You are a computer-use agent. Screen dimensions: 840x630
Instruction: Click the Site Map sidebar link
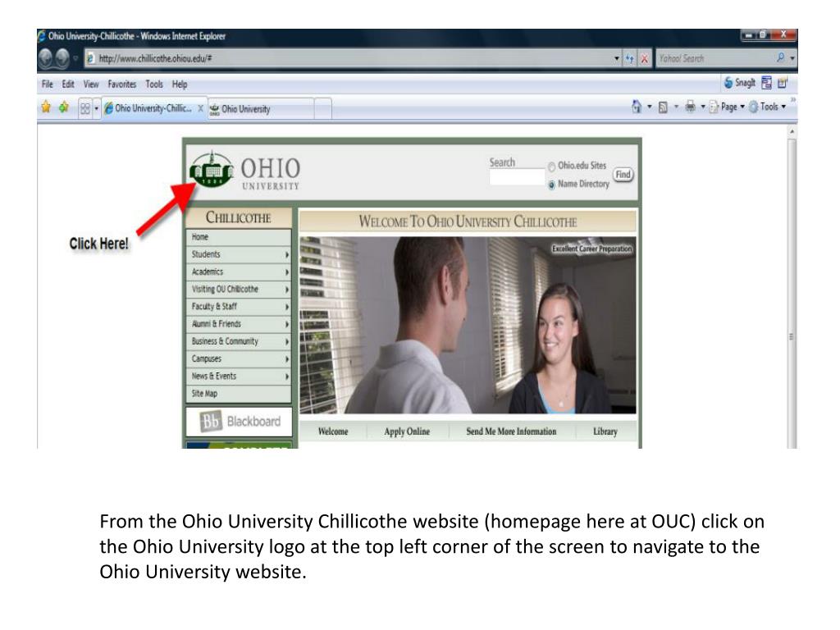(239, 394)
